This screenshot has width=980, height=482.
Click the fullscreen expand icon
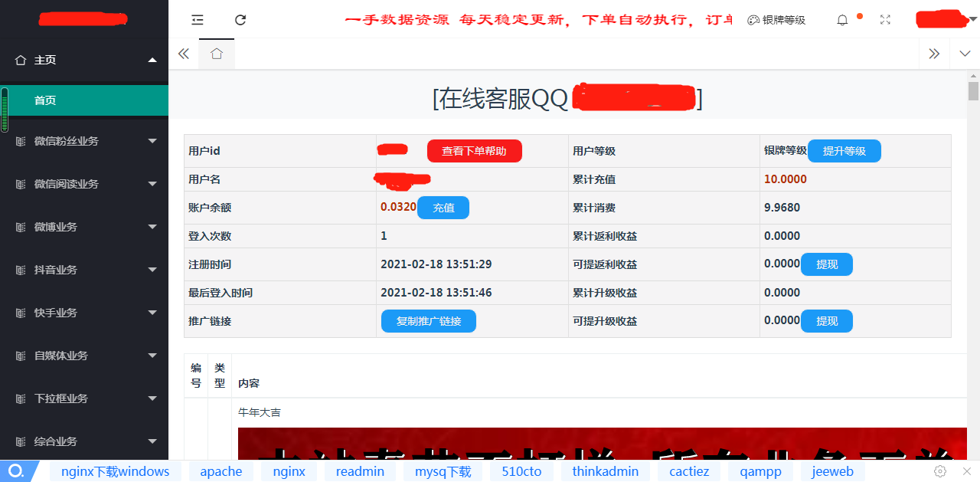[885, 20]
